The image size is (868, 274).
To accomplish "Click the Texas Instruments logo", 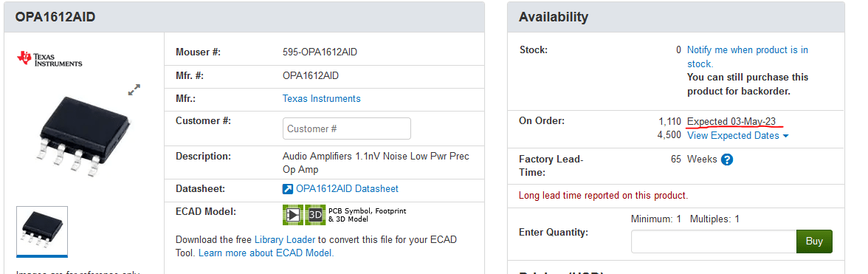I will pos(50,59).
